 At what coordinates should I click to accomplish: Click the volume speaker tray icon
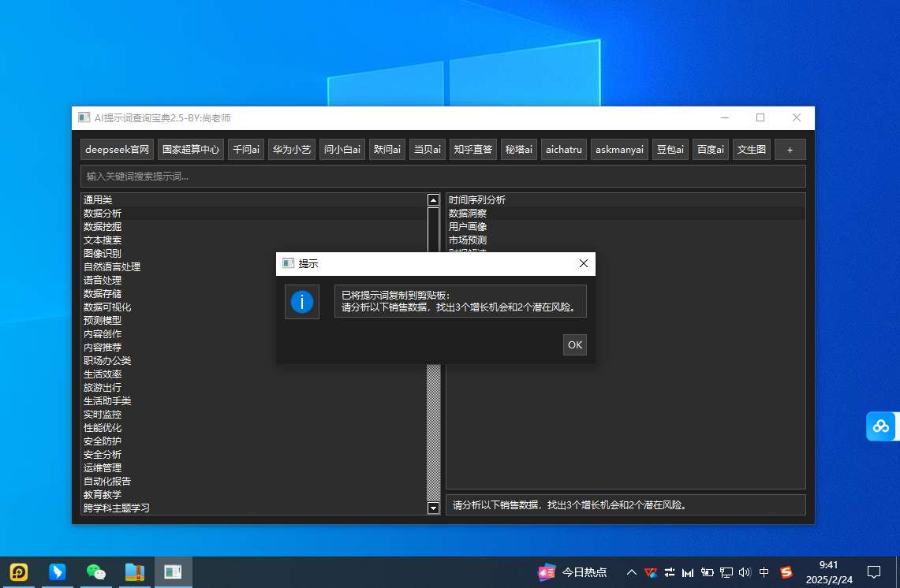[x=745, y=572]
